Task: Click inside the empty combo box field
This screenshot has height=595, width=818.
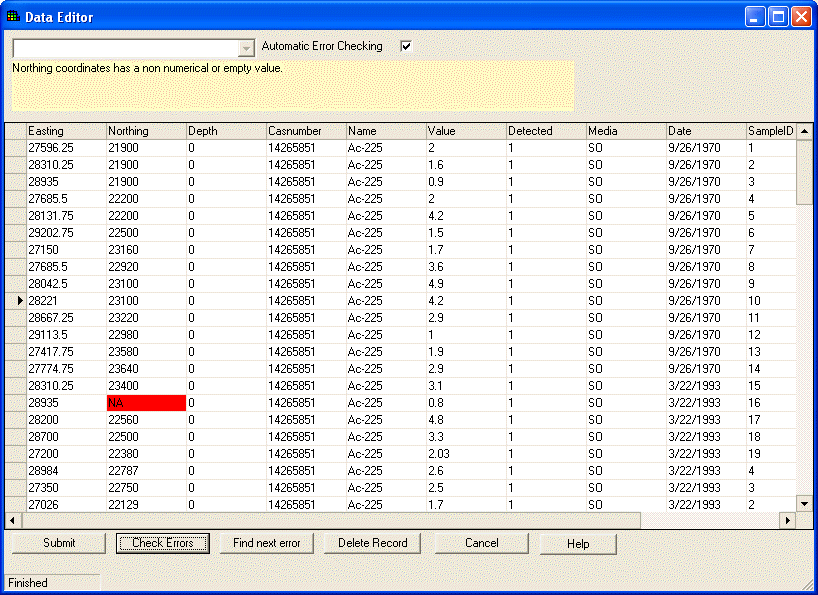Action: (126, 48)
